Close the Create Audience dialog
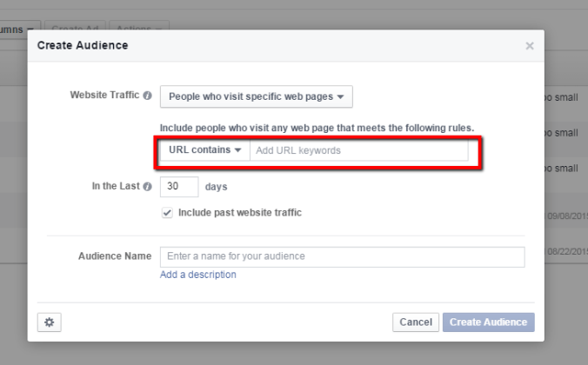The width and height of the screenshot is (588, 365). (x=530, y=45)
